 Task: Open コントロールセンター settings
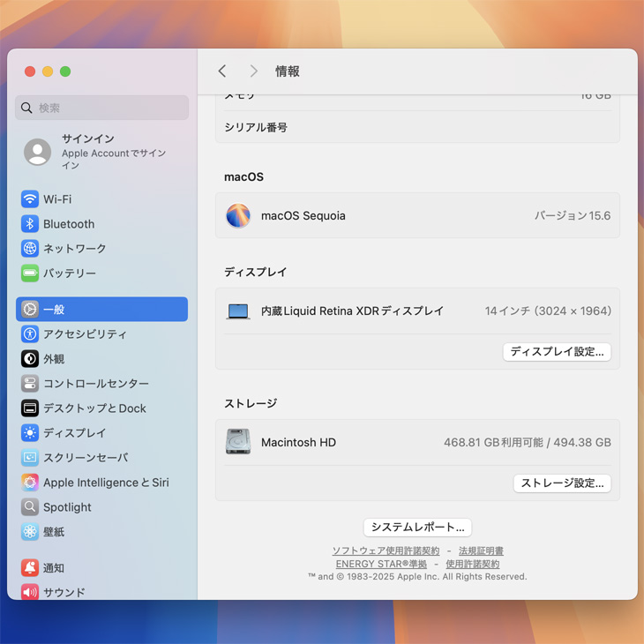click(x=95, y=384)
